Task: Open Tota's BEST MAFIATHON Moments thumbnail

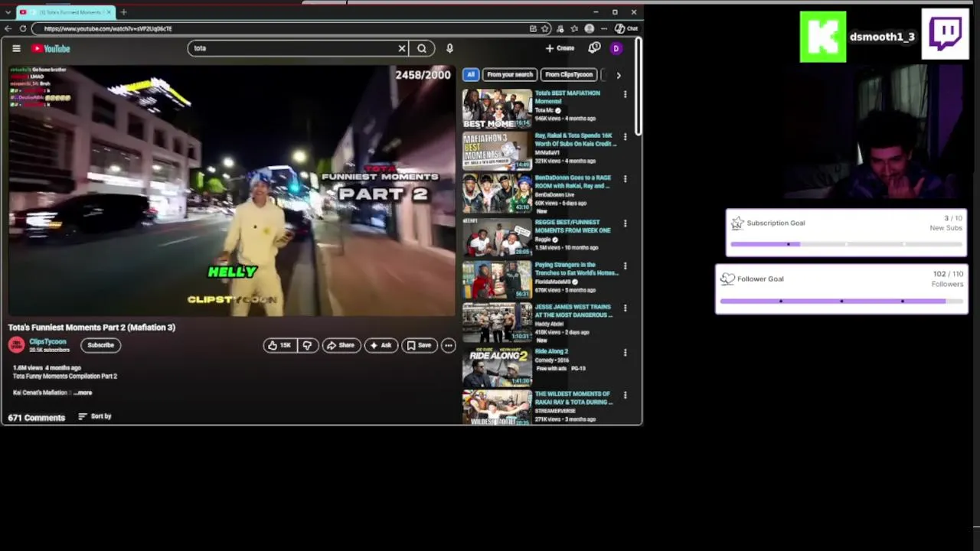Action: click(x=497, y=109)
